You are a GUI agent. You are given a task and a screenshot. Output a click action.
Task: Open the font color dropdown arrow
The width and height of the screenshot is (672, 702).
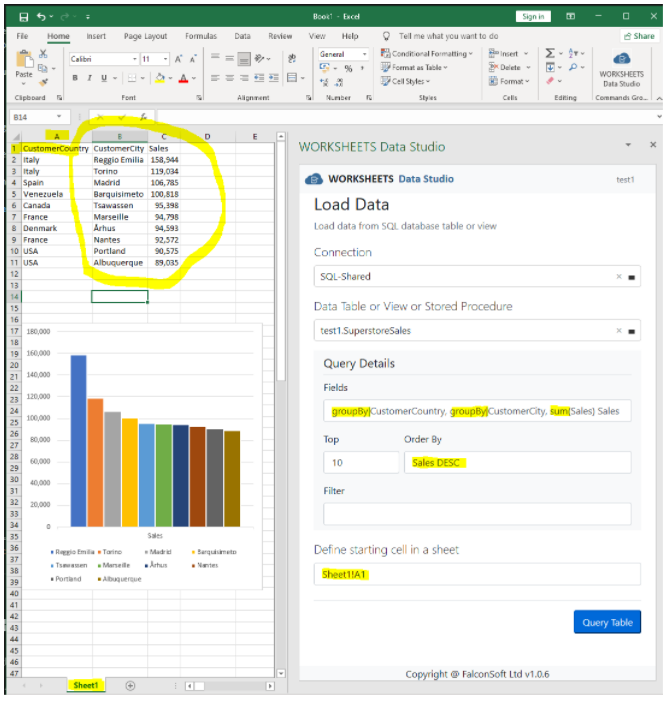194,78
